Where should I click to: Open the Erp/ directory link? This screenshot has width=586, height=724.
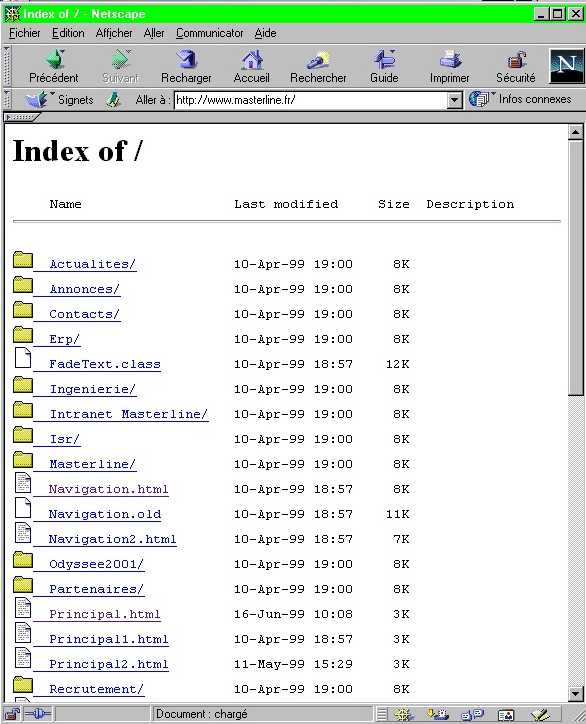[x=64, y=339]
